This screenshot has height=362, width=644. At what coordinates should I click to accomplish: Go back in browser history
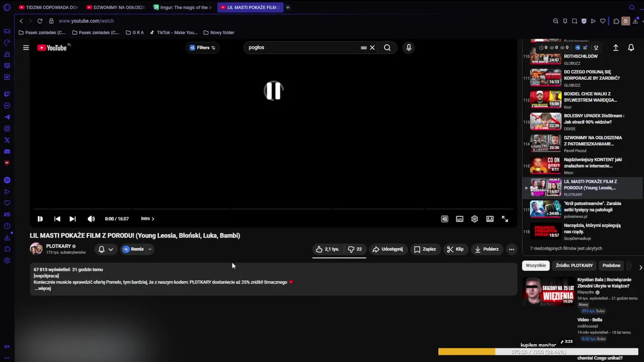point(21,21)
